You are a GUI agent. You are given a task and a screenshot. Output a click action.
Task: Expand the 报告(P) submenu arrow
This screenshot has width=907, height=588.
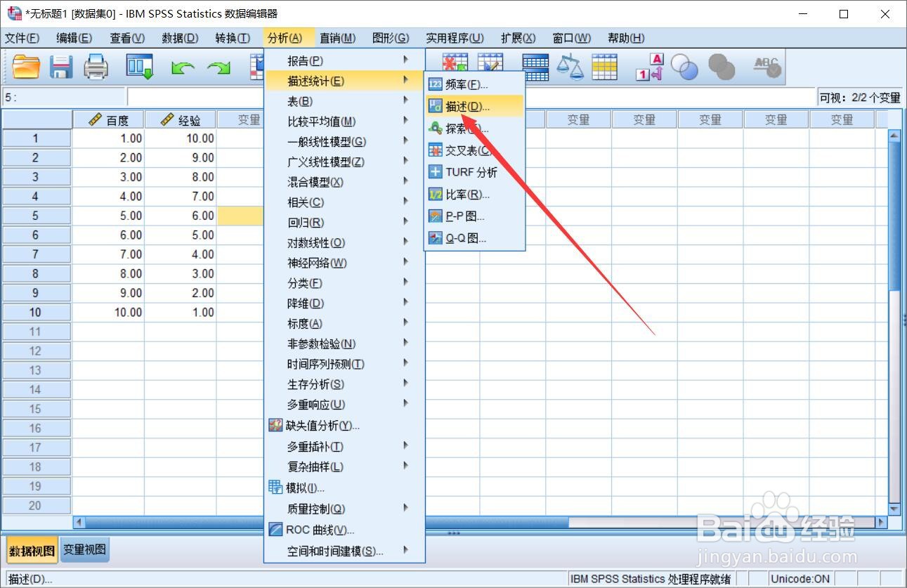point(406,60)
